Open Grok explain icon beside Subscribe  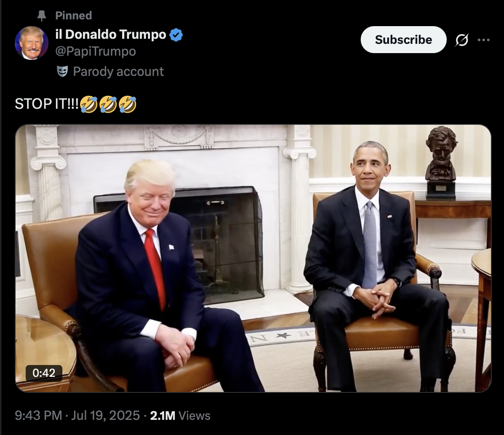coord(462,40)
